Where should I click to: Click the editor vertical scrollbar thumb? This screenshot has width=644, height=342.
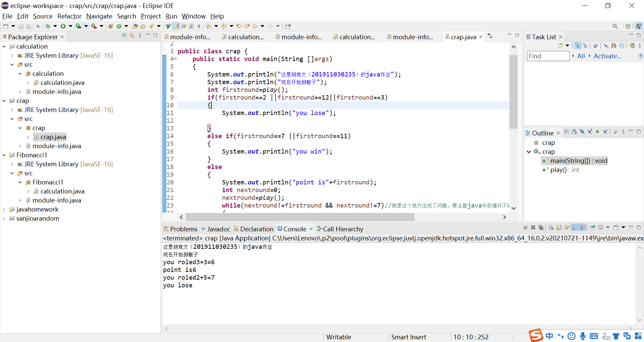click(513, 92)
